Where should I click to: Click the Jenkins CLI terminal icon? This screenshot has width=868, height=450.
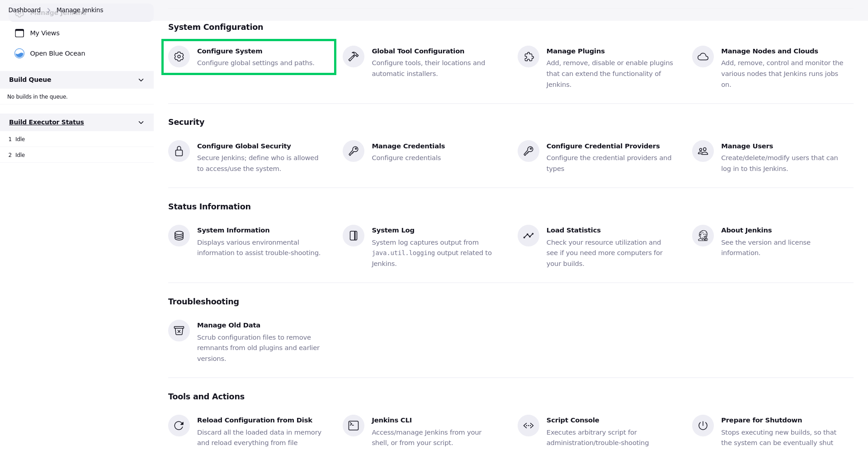[x=354, y=426]
